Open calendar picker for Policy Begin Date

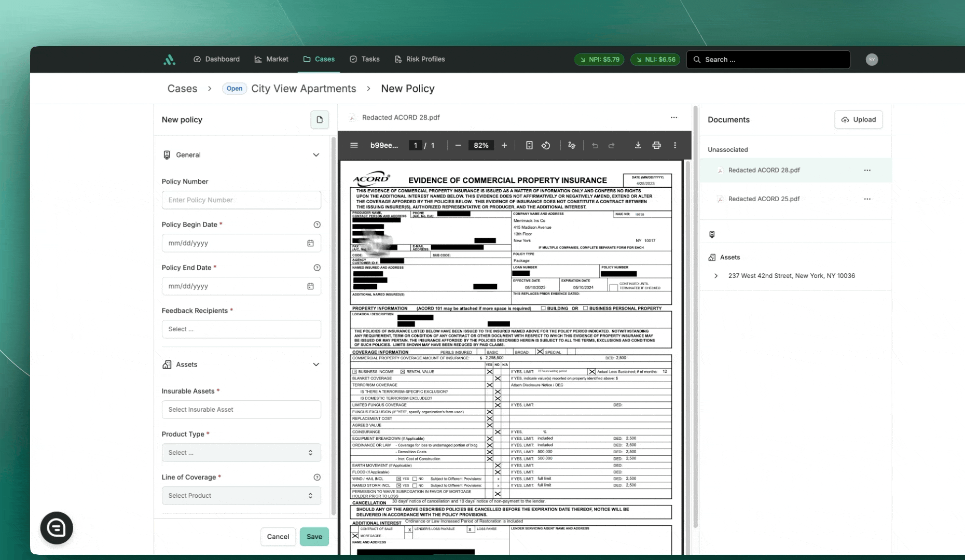[x=310, y=243]
